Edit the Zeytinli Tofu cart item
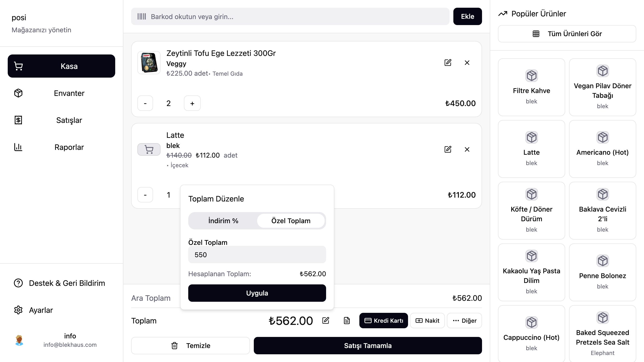Image resolution: width=644 pixels, height=362 pixels. point(448,62)
